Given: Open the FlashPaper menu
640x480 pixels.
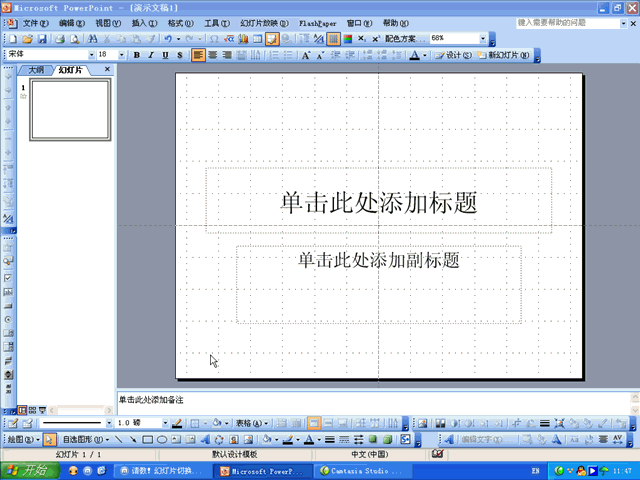Looking at the screenshot, I should (x=318, y=24).
